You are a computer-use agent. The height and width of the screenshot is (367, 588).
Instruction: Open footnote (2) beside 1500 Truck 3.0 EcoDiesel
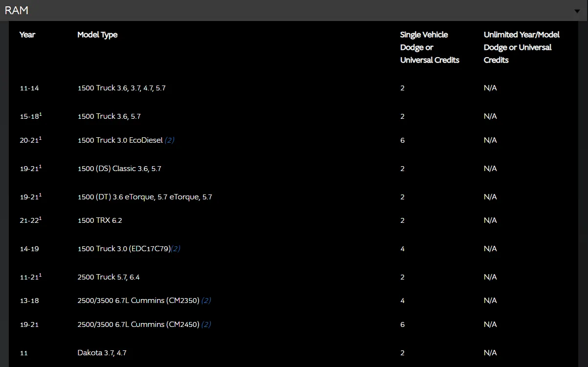(169, 140)
